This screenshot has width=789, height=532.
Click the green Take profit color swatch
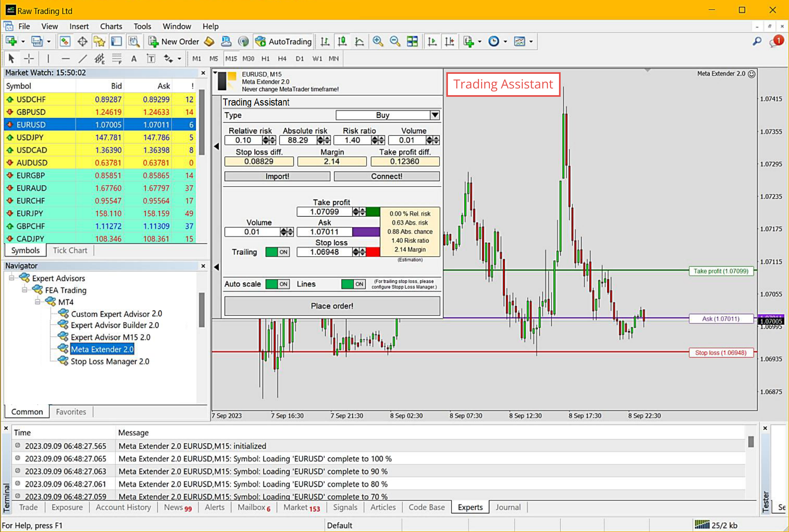click(x=373, y=212)
